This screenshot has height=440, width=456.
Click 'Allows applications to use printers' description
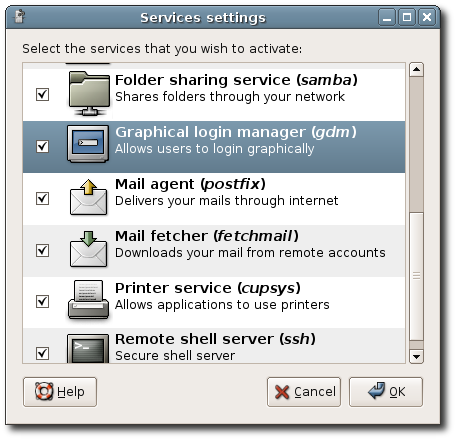click(x=222, y=305)
